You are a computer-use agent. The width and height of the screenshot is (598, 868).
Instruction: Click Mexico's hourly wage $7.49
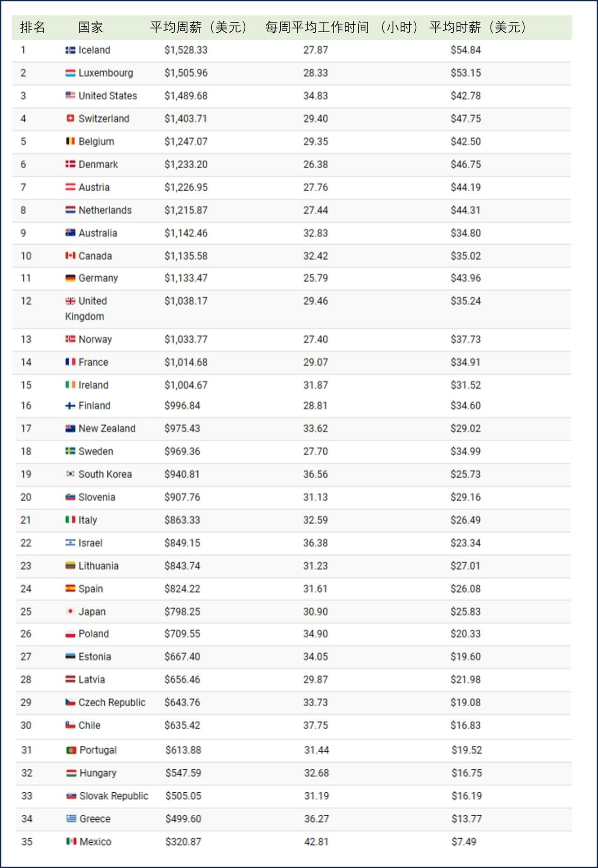click(464, 841)
